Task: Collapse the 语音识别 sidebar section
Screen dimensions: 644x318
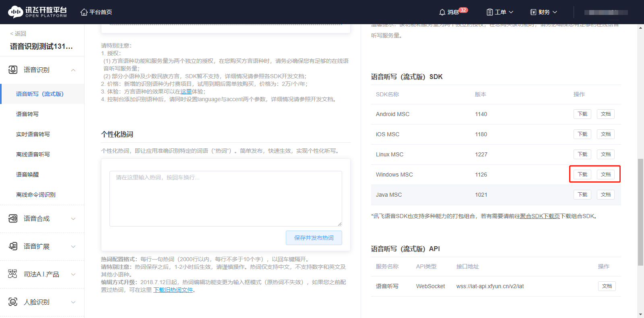Action: pos(73,70)
